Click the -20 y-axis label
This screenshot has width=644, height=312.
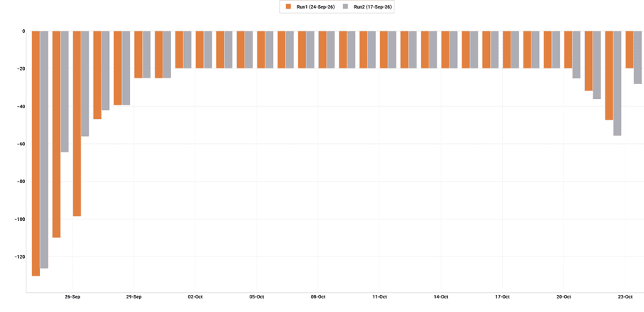click(x=21, y=69)
